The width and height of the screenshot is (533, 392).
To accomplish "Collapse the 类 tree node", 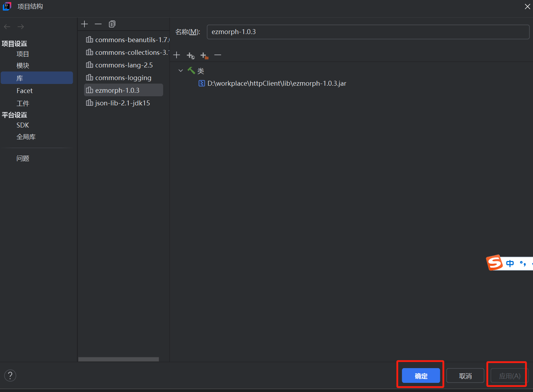I will (180, 70).
